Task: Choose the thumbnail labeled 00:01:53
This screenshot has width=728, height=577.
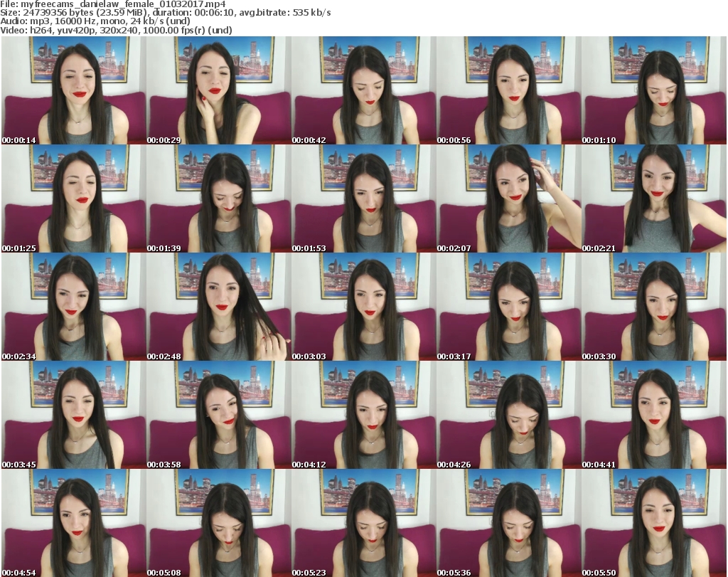Action: pos(363,198)
